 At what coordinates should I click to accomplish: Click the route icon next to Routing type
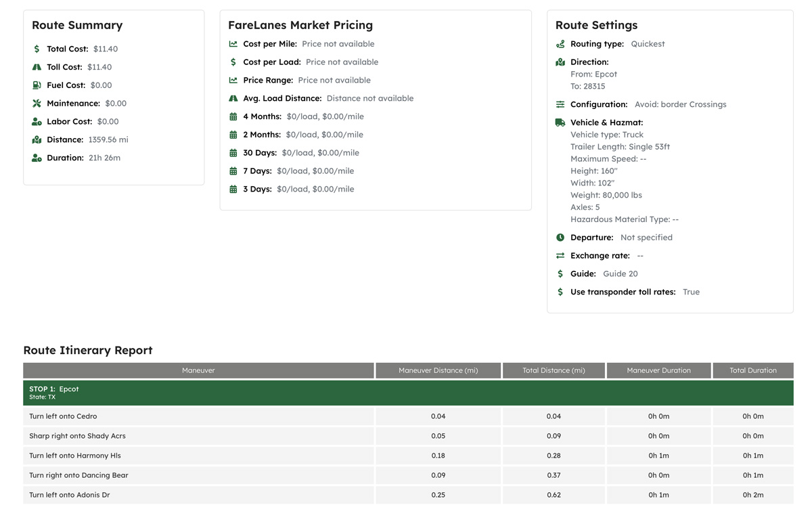560,44
